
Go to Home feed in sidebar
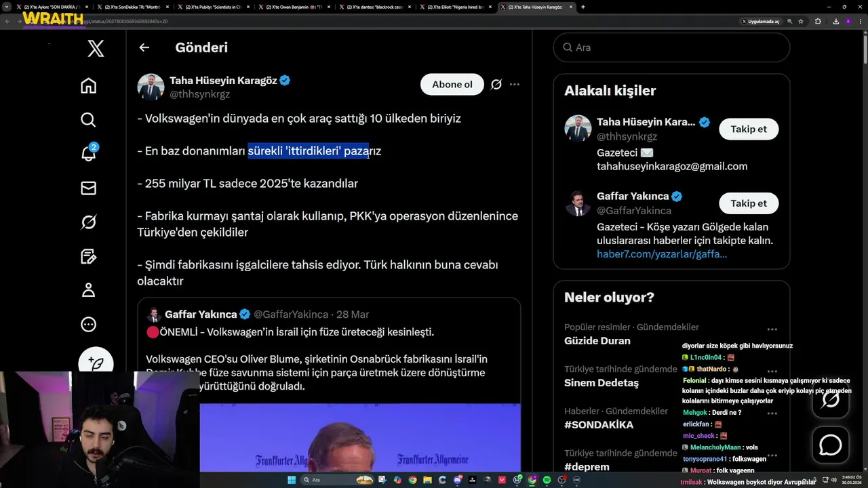(x=88, y=85)
